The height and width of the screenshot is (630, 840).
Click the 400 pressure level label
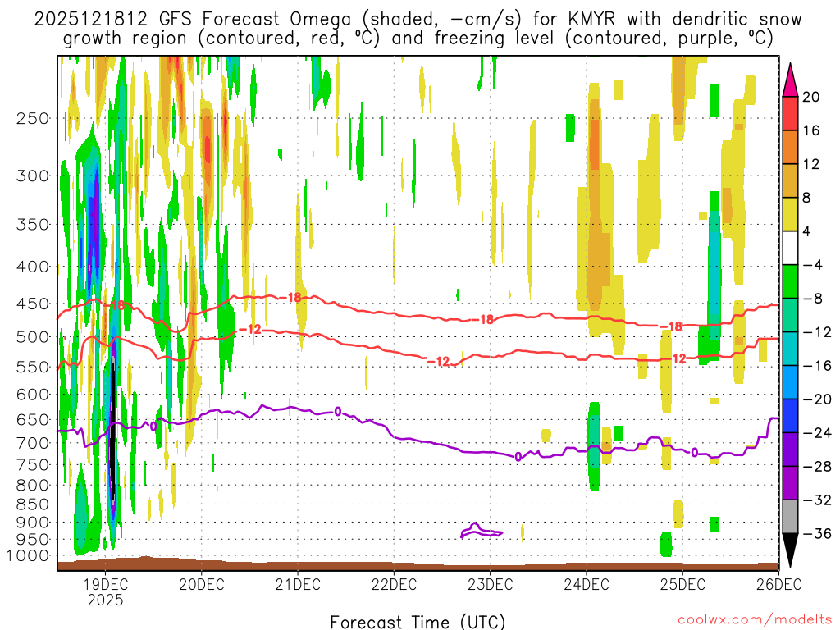pos(33,267)
